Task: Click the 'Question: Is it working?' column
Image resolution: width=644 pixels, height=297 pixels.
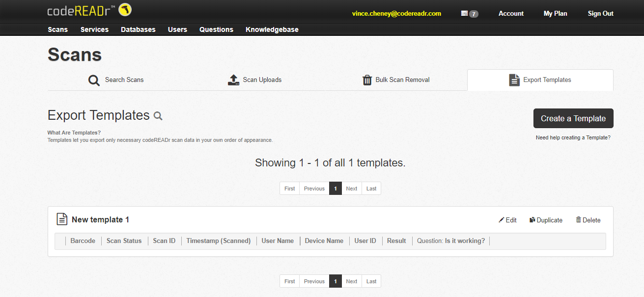Action: (451, 241)
